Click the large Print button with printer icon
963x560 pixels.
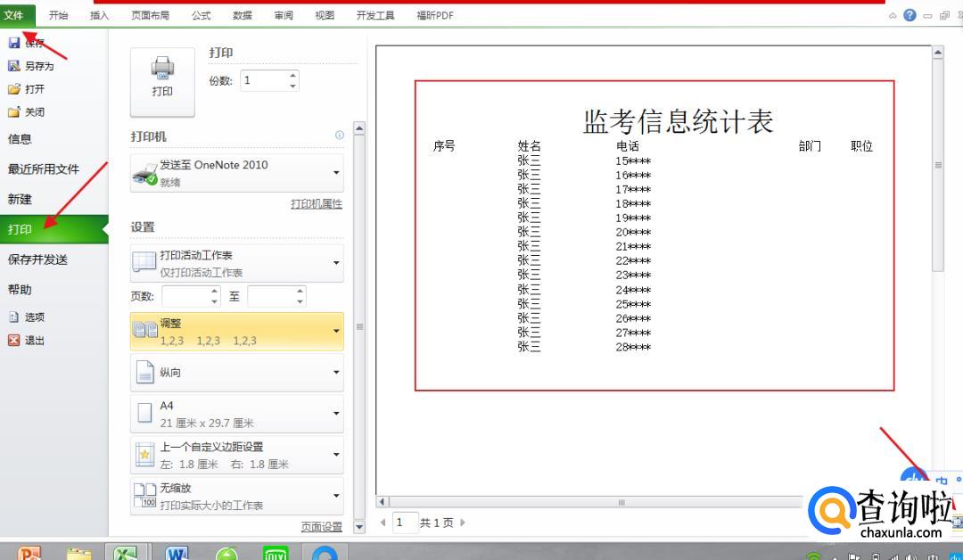162,80
